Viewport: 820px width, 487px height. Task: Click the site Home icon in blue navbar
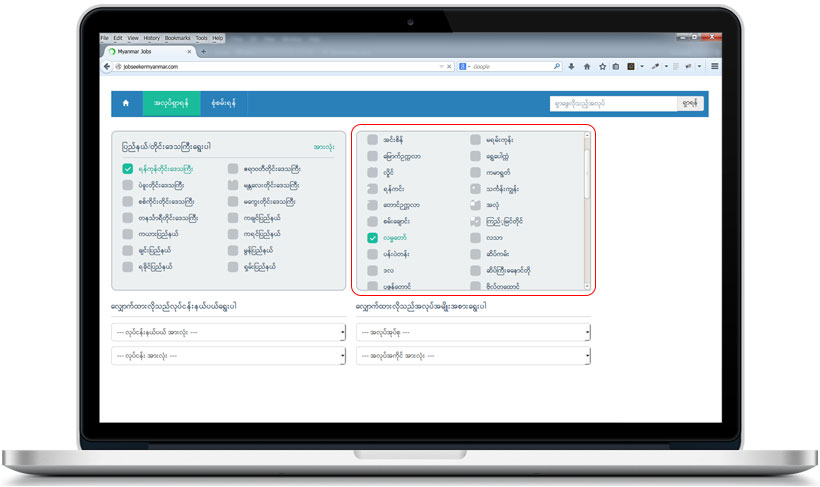click(126, 103)
